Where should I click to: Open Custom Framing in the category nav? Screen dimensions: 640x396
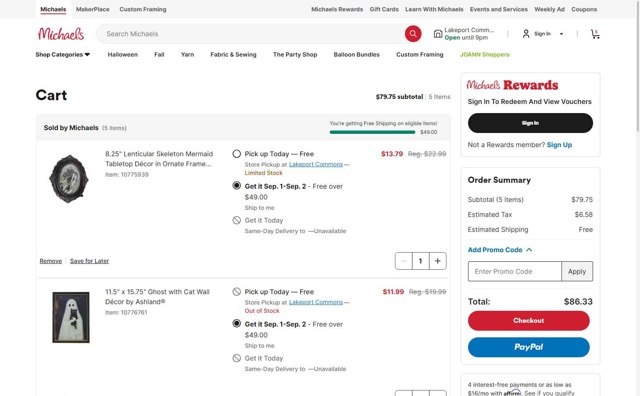pyautogui.click(x=420, y=55)
